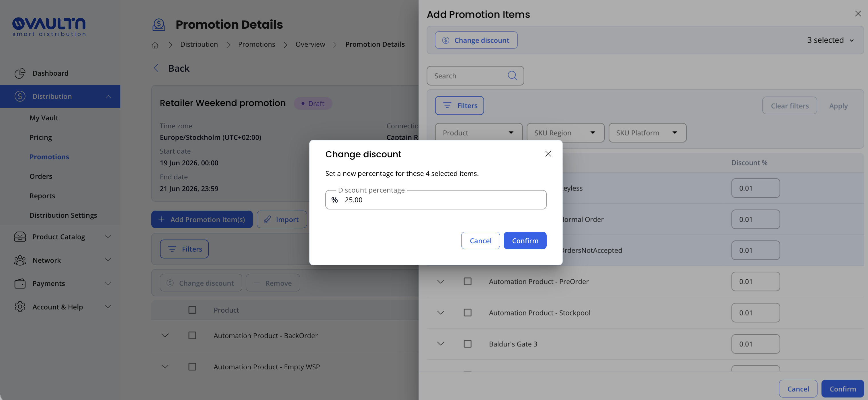The height and width of the screenshot is (400, 868).
Task: Open Distribution Settings in sidebar
Action: coord(63,215)
